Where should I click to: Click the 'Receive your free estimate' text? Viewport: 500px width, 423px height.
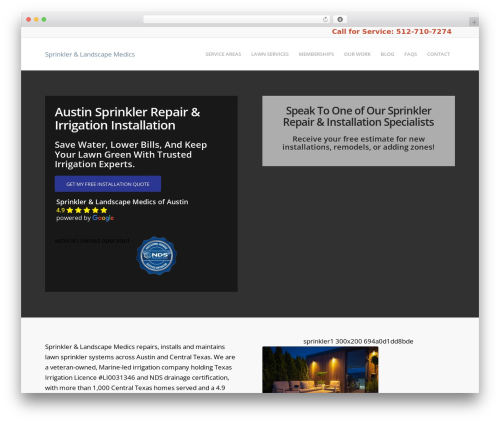358,143
